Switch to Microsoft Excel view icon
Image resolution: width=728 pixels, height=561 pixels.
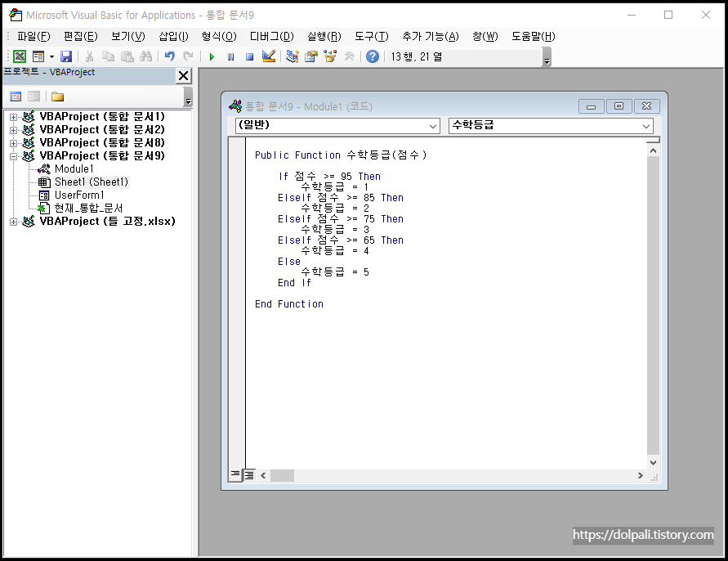tap(20, 56)
